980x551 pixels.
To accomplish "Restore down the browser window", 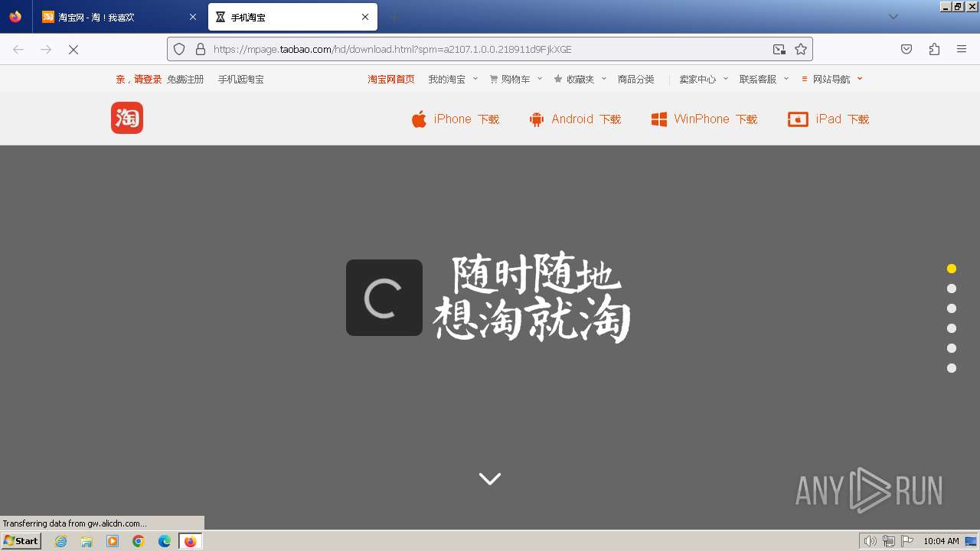I will coord(958,6).
